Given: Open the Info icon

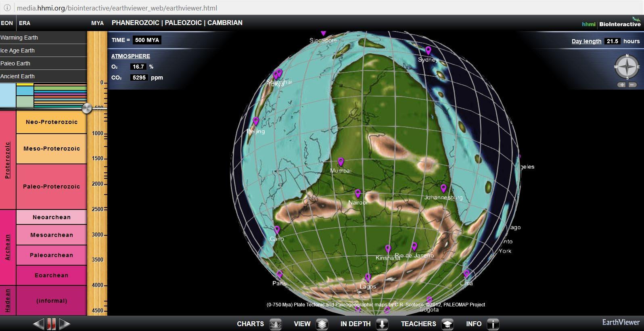Looking at the screenshot, I should click(493, 324).
